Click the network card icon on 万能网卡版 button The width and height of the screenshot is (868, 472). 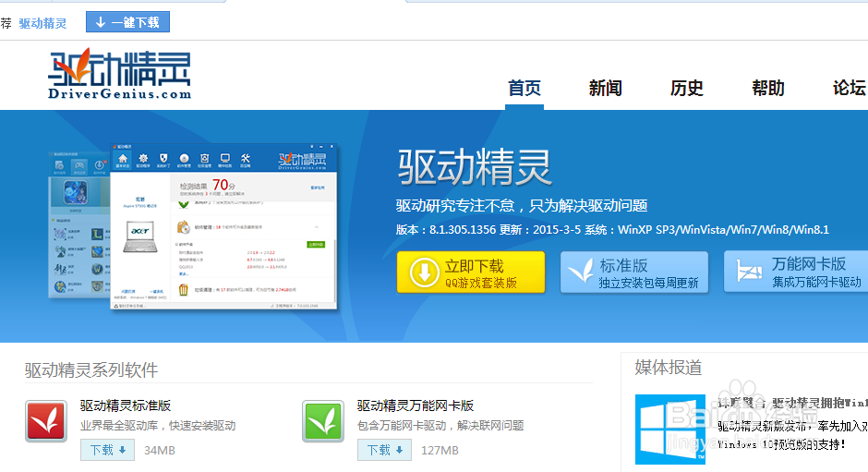pyautogui.click(x=750, y=271)
